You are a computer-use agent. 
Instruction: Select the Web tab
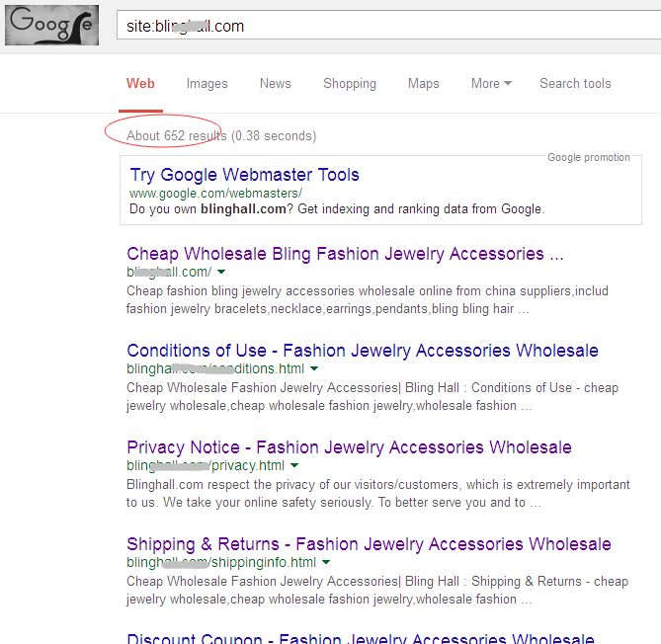pyautogui.click(x=140, y=83)
